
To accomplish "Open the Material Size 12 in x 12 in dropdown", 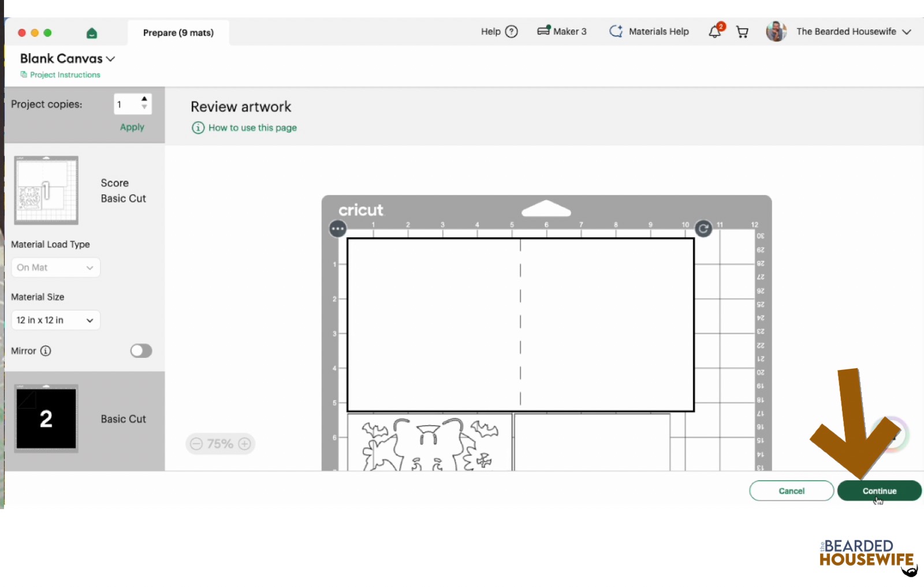I will click(x=55, y=320).
